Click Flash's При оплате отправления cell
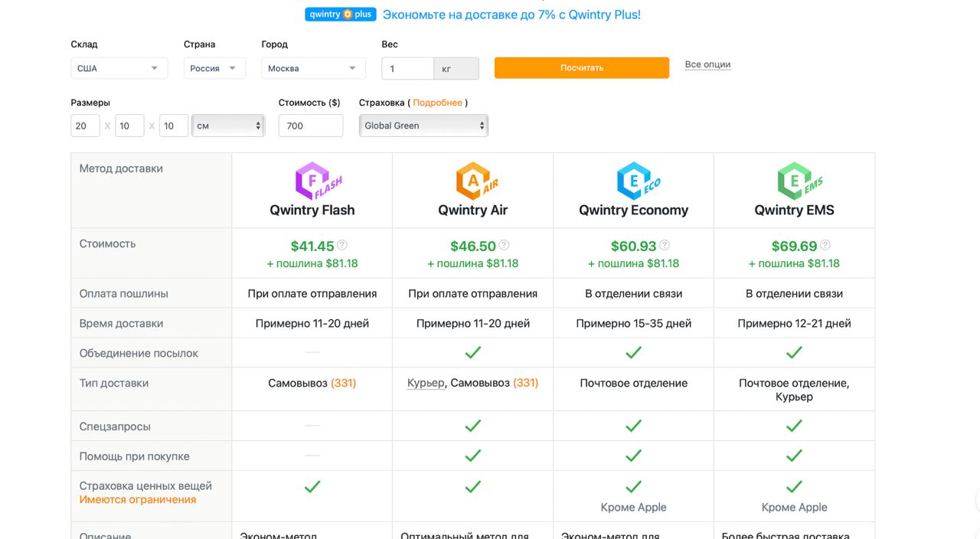This screenshot has width=980, height=539. coord(312,293)
